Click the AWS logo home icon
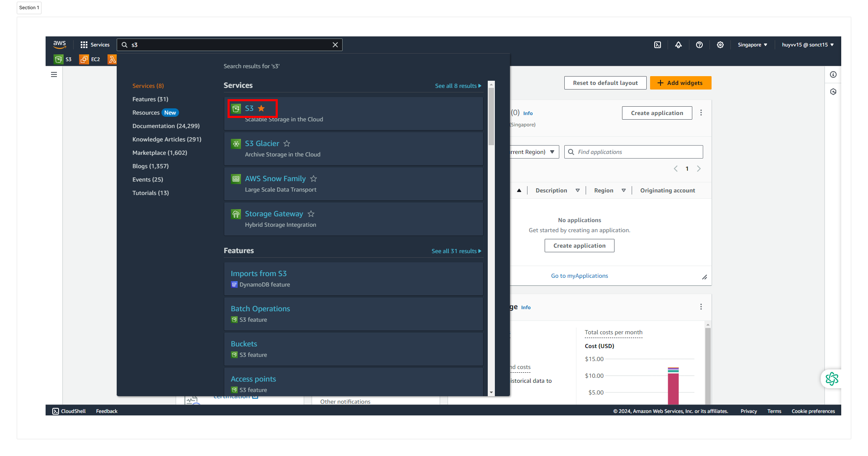 pos(59,44)
